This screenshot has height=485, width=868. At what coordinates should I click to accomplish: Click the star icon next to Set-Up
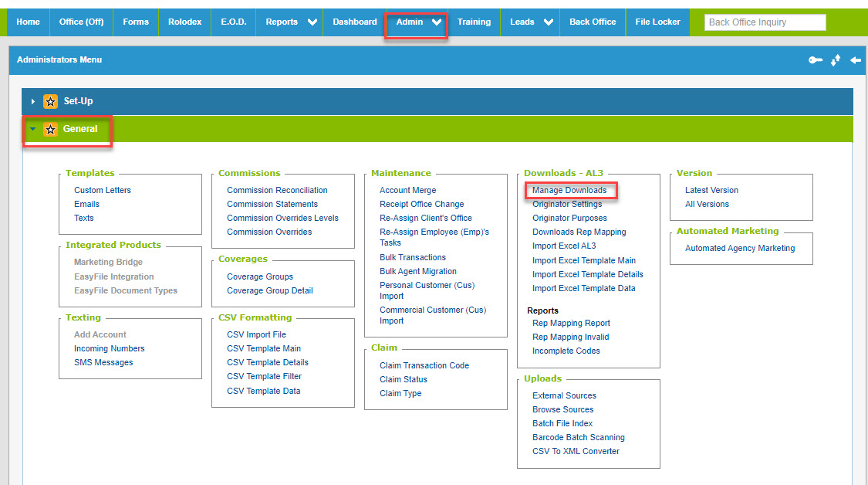click(51, 101)
